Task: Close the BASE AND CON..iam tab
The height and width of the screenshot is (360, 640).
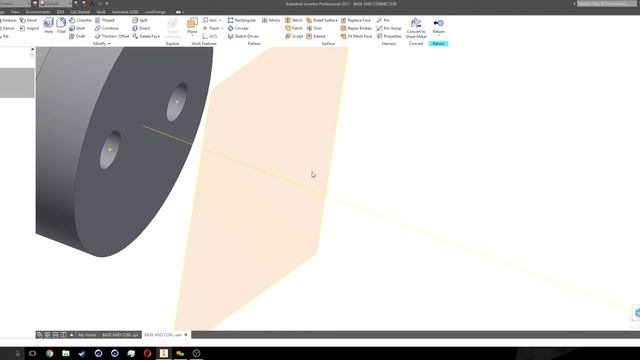Action: click(186, 335)
